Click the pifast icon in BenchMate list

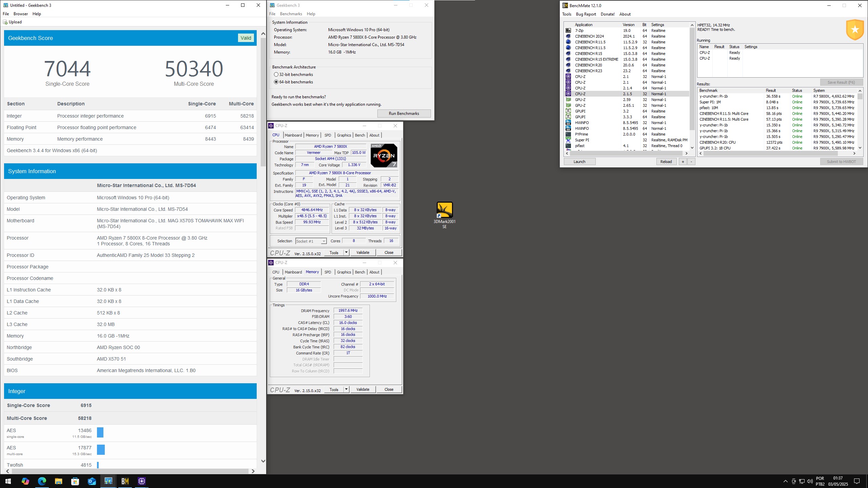coord(568,146)
